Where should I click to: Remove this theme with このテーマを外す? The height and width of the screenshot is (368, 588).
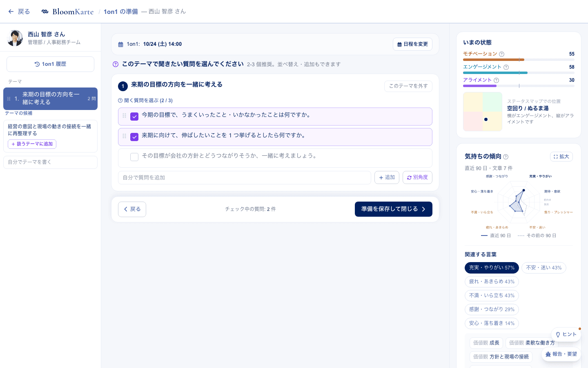tap(408, 86)
